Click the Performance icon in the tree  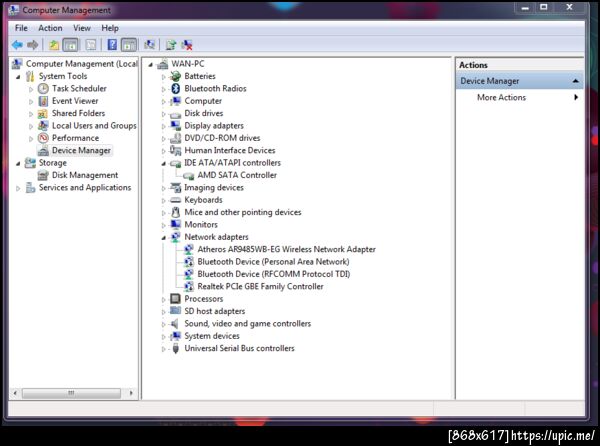(x=43, y=138)
